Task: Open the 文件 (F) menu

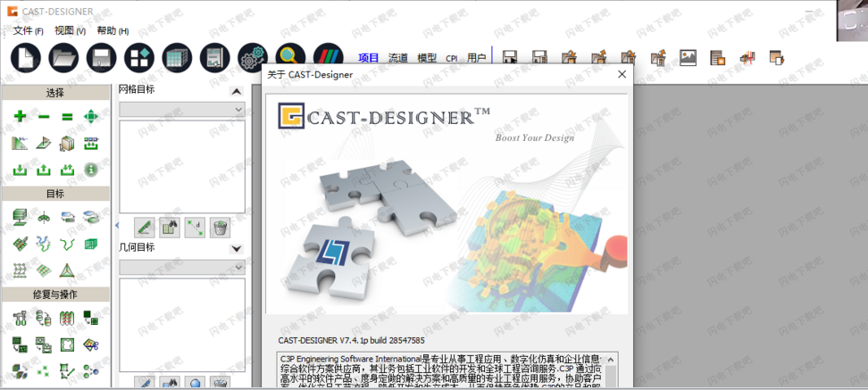Action: [x=29, y=30]
